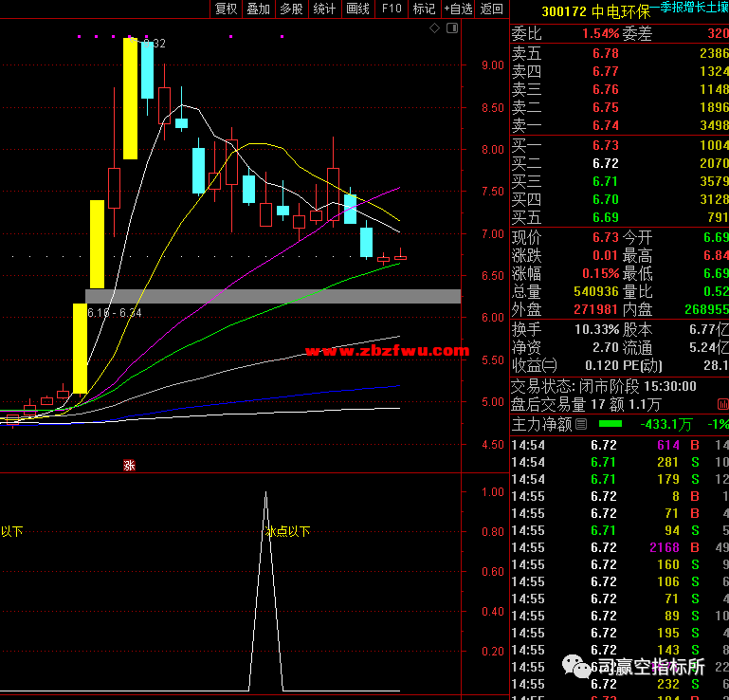Click the 9.32 high price label
Image resolution: width=729 pixels, height=700 pixels.
pos(154,44)
